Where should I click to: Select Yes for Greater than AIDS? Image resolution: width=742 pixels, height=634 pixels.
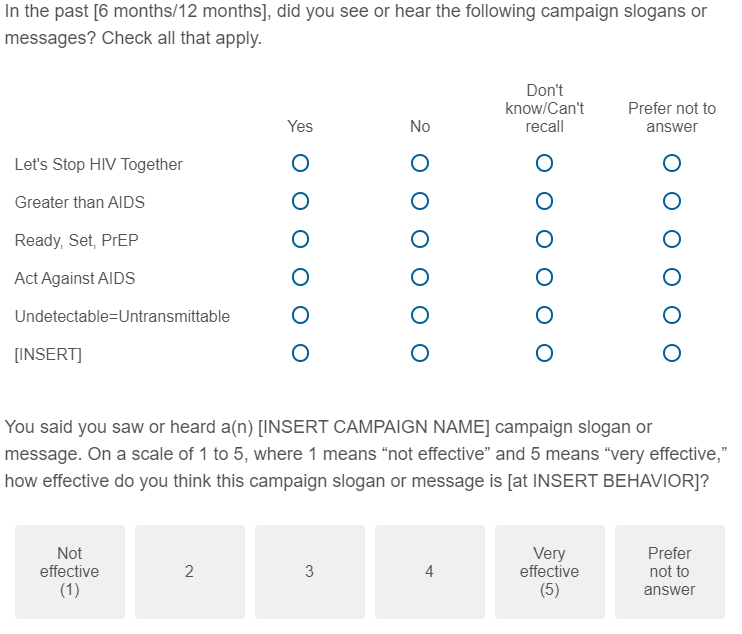[300, 201]
